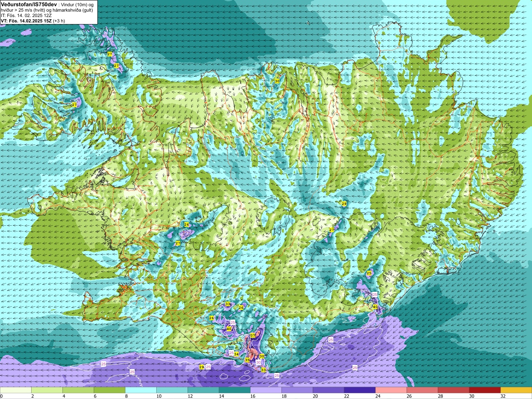Screen dimensions: 532x399
Task: Click the yellow 33 marker beside the 26 pair
Action: point(228,304)
